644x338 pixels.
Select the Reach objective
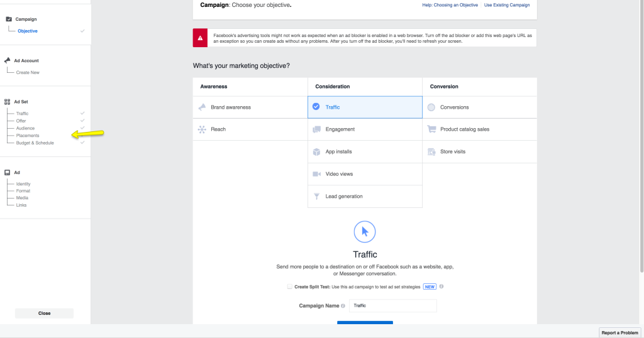250,129
